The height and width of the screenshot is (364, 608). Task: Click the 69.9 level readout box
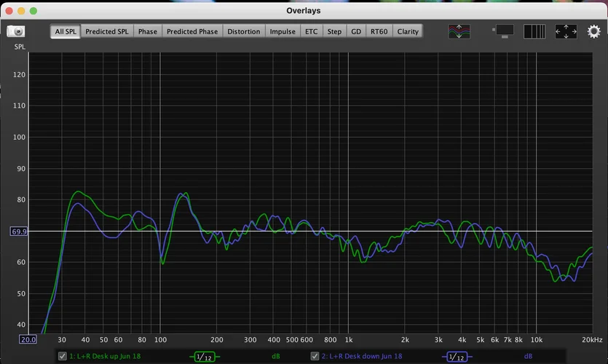pos(19,232)
